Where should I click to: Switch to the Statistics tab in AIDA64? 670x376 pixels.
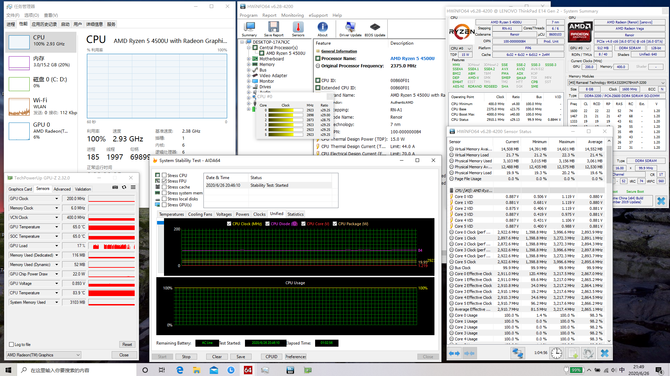pyautogui.click(x=295, y=214)
